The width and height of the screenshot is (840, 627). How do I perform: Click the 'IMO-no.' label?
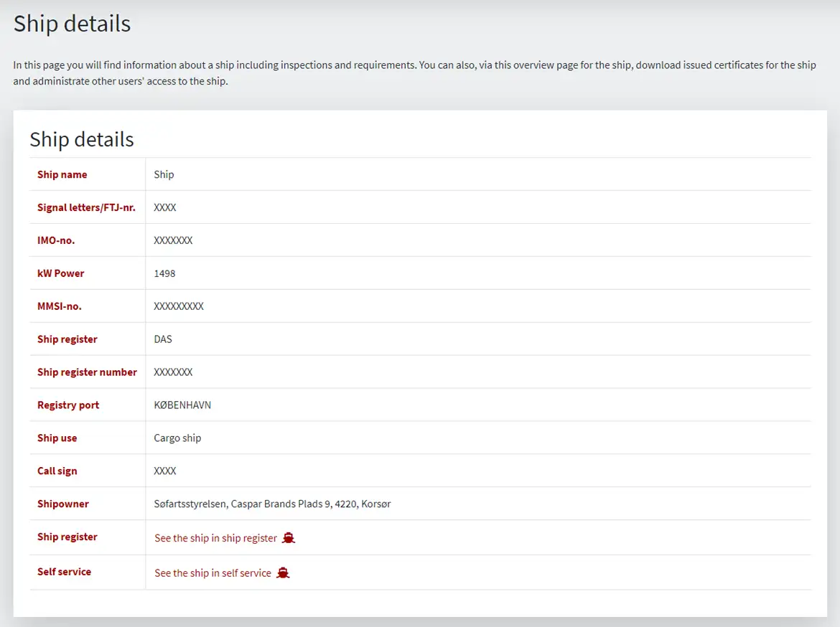(56, 240)
